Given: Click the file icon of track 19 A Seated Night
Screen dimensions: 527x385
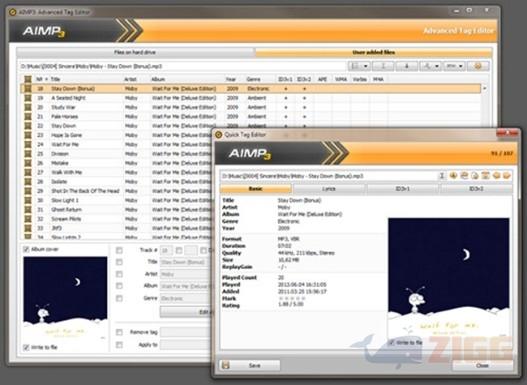Looking at the screenshot, I should tap(28, 98).
